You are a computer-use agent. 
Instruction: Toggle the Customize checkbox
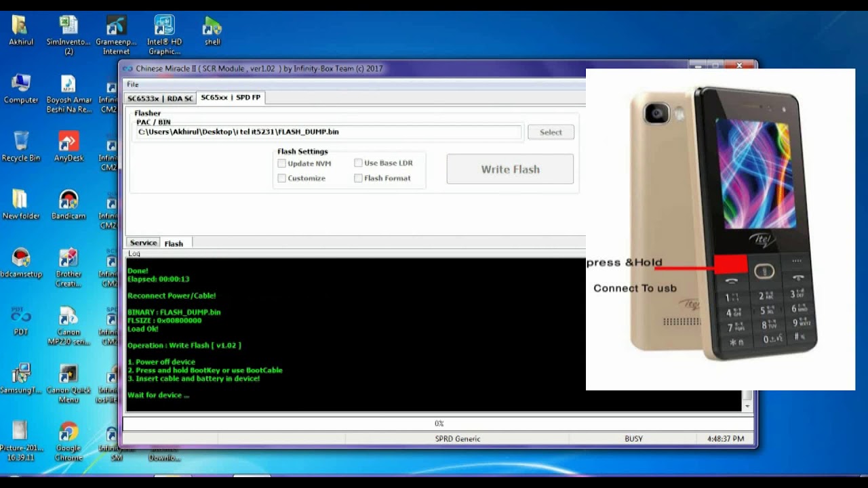(281, 178)
